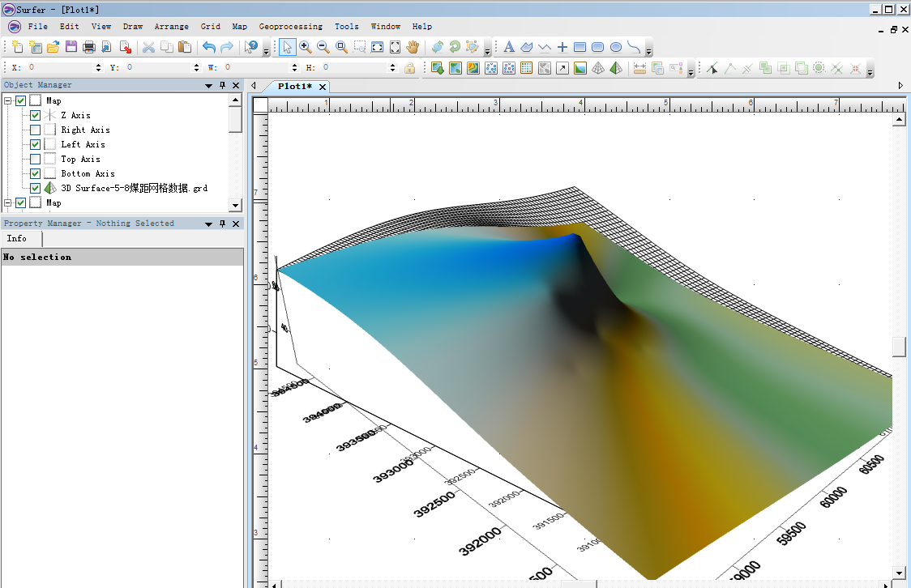Image resolution: width=911 pixels, height=588 pixels.
Task: Open the Geoprocessing menu
Action: pos(290,27)
